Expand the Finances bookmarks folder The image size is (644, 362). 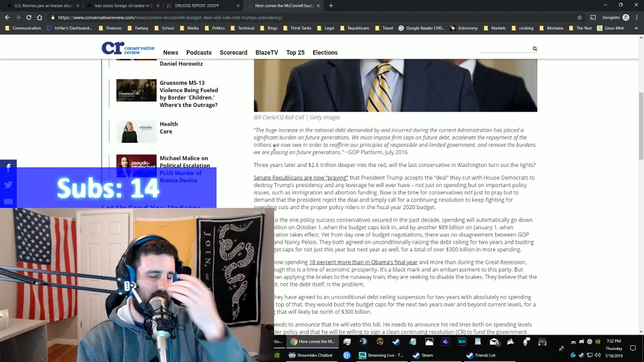click(110, 28)
